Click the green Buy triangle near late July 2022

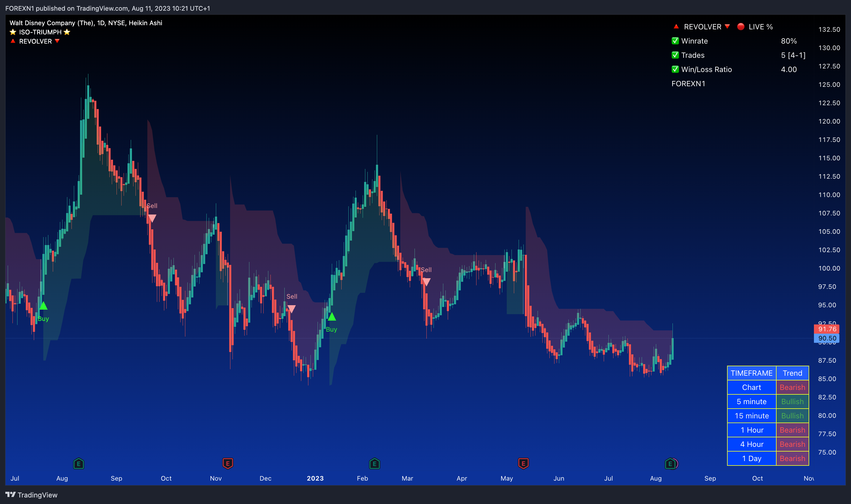[43, 306]
